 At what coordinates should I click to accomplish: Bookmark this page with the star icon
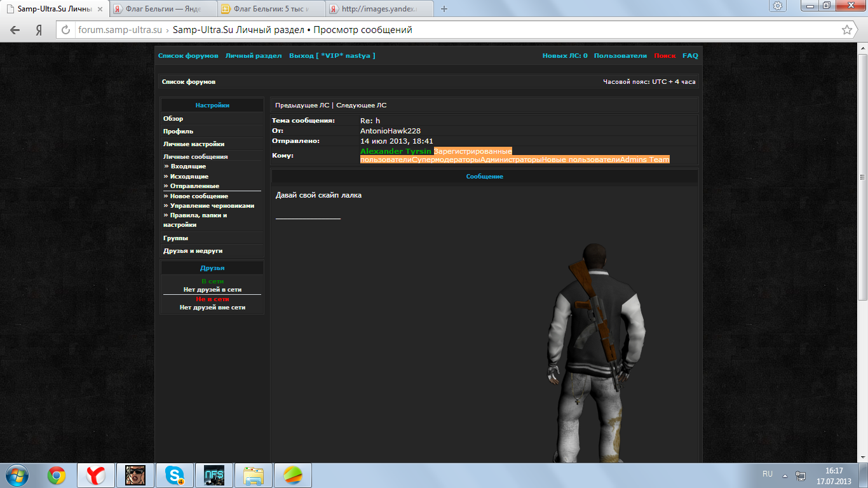pyautogui.click(x=847, y=30)
